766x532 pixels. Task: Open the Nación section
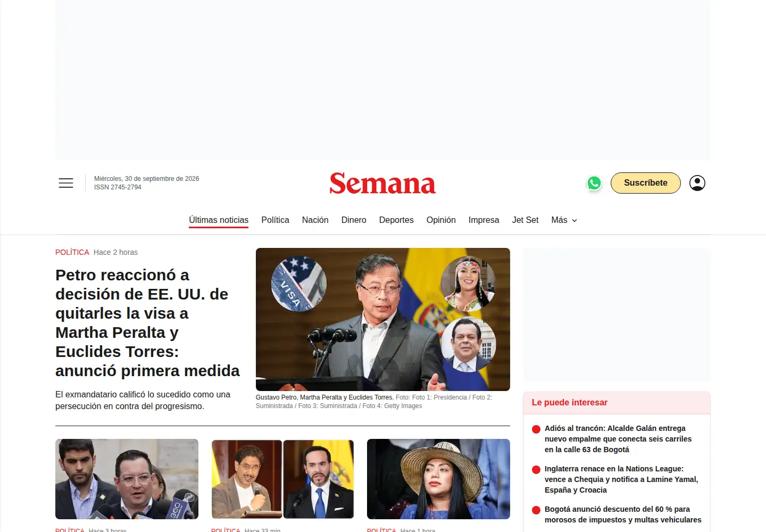tap(315, 220)
